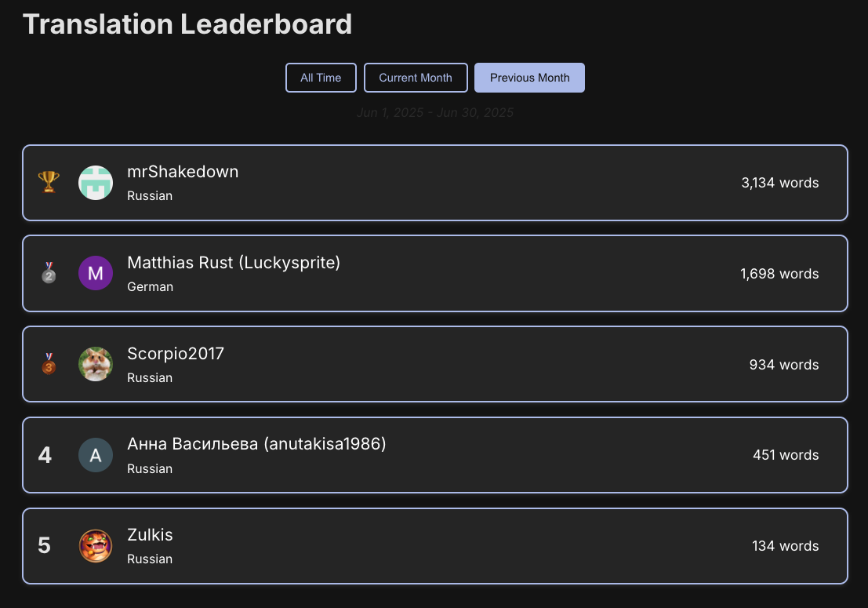The width and height of the screenshot is (868, 608).
Task: Open the mrShakedown username link
Action: tap(183, 172)
